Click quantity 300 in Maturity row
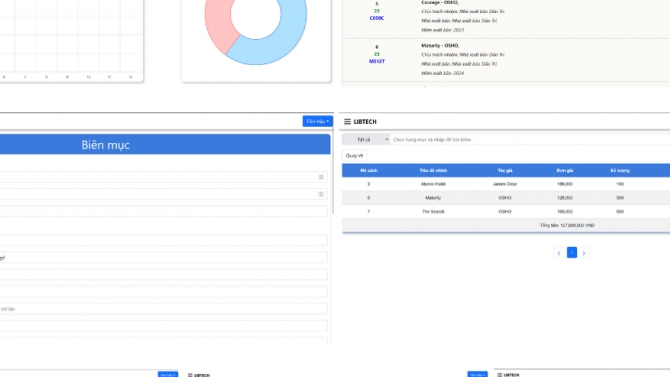The image size is (670, 377). [x=620, y=198]
